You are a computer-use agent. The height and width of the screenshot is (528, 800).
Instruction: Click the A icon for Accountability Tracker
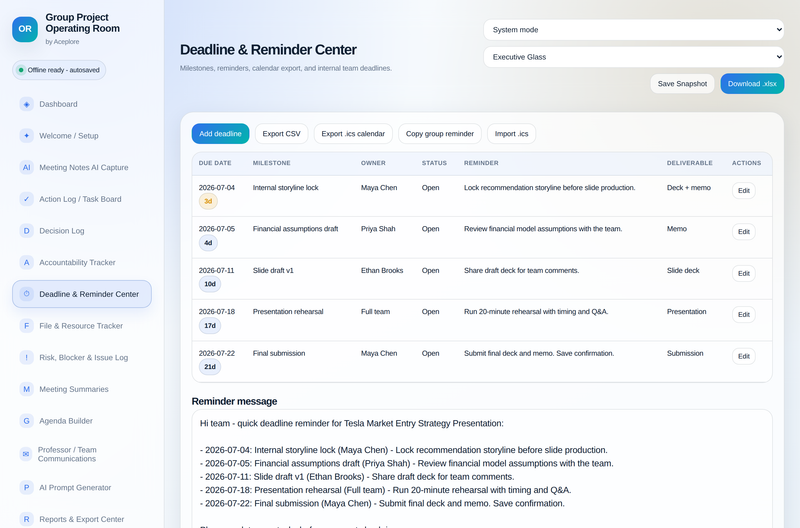coord(27,262)
